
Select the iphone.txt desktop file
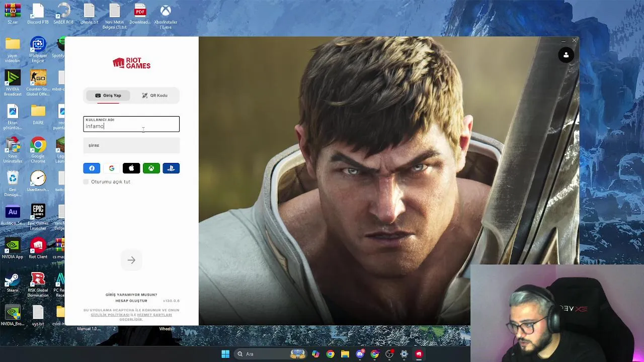click(89, 15)
